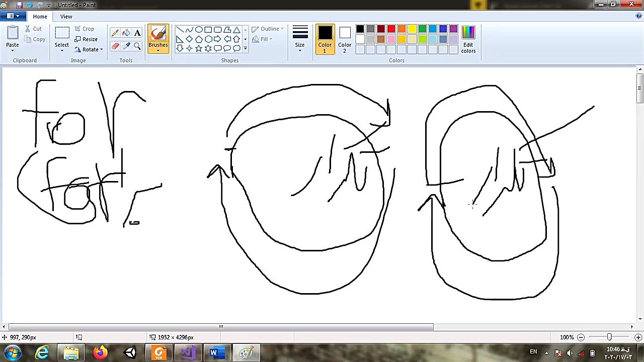Choose the Curve shape
Image resolution: width=644 pixels, height=362 pixels.
(189, 30)
